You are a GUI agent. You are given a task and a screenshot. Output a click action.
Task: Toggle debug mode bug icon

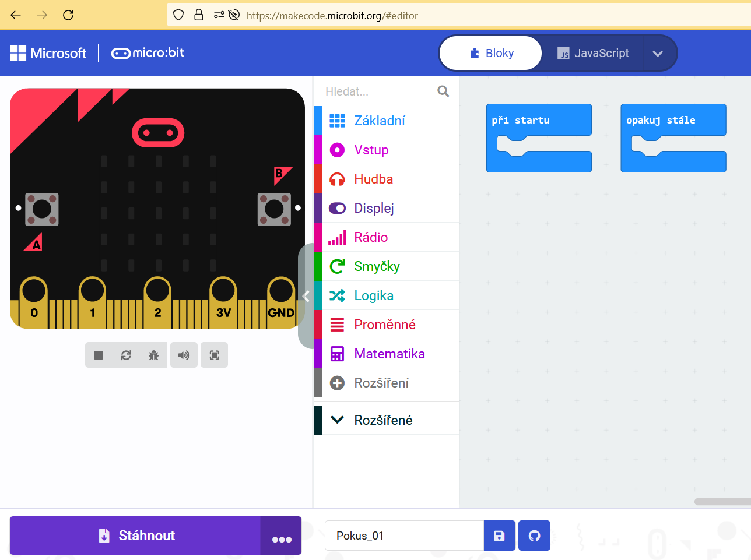(x=153, y=355)
